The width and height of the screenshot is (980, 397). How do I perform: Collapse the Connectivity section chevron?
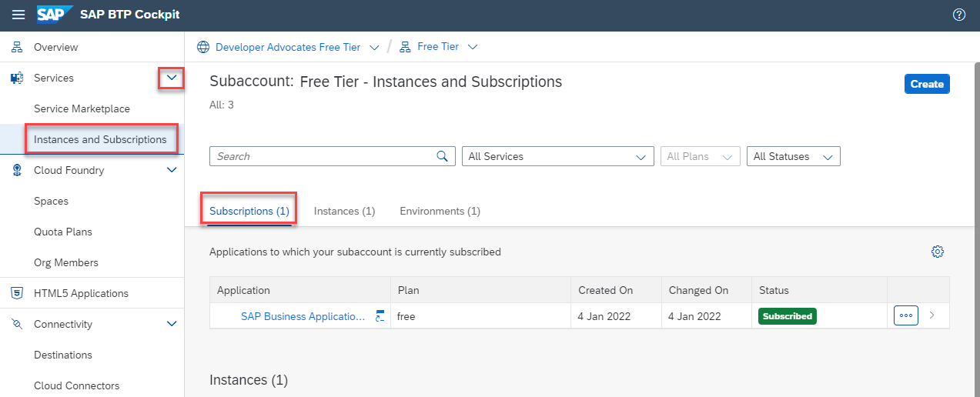(172, 324)
